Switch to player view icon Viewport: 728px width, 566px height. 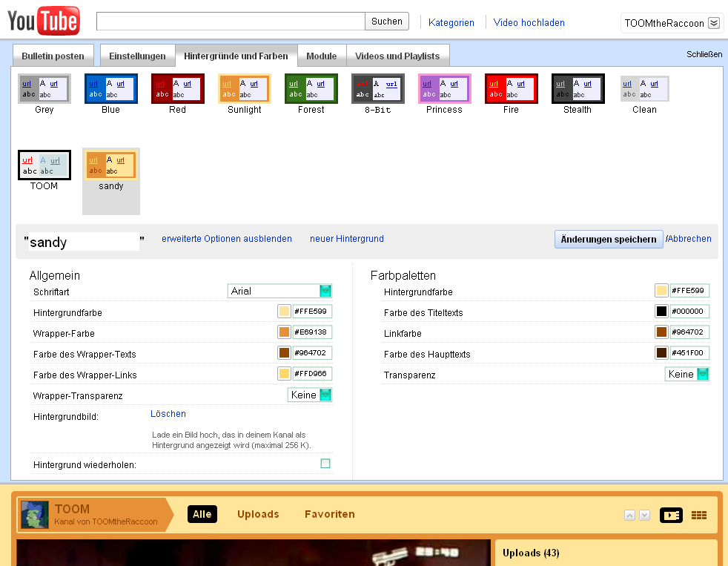pyautogui.click(x=672, y=516)
